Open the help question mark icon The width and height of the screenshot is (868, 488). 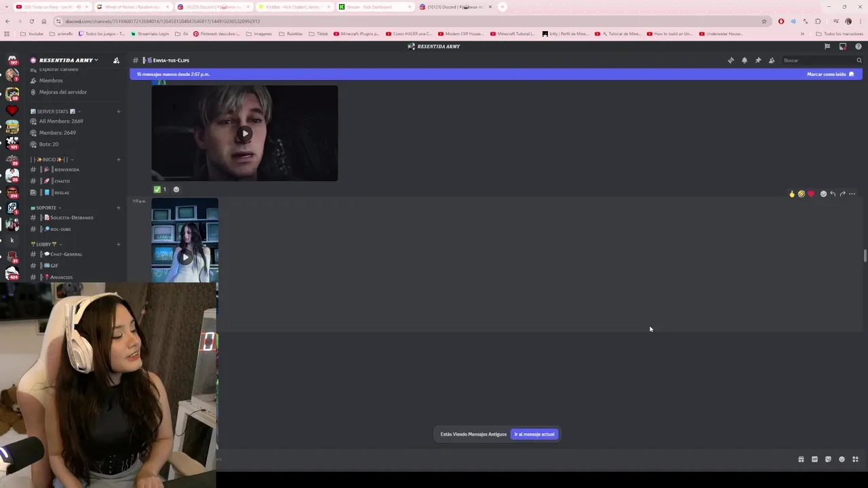coord(859,47)
